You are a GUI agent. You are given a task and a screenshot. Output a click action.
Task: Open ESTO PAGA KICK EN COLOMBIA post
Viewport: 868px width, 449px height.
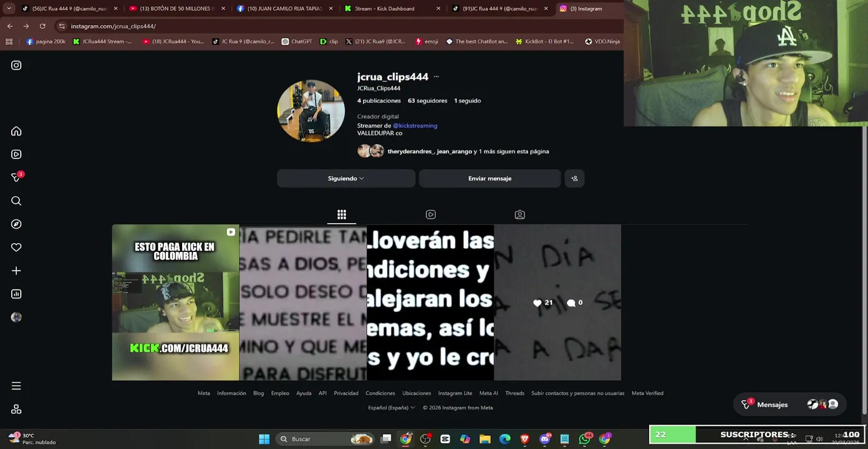click(175, 302)
